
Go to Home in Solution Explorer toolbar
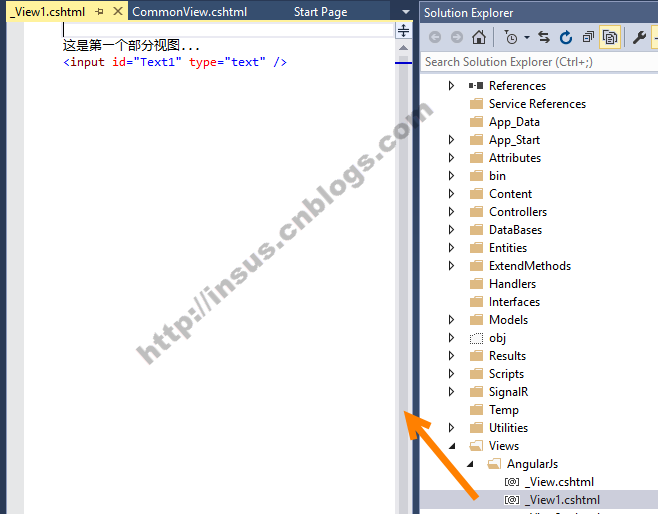(479, 37)
